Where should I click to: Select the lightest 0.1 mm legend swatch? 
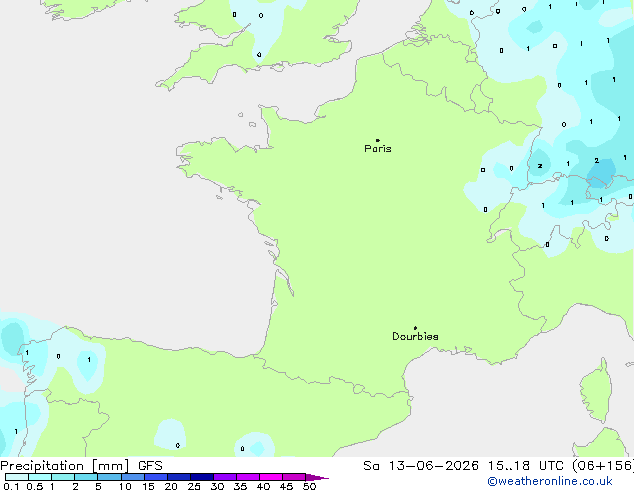coord(17,477)
